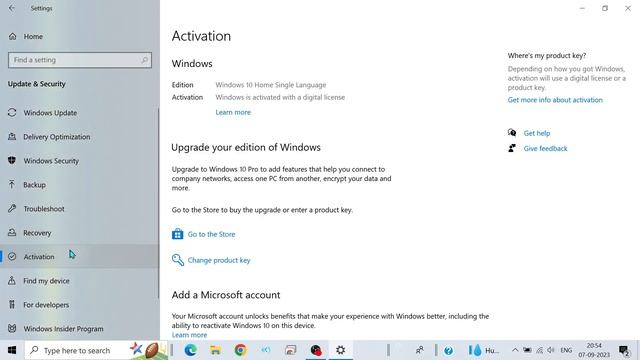This screenshot has width=640, height=360.
Task: Click the Give feedback person icon
Action: tap(512, 148)
